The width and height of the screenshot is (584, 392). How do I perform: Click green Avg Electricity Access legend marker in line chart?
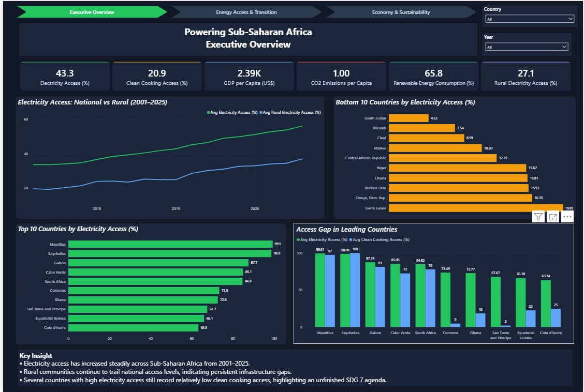(209, 112)
